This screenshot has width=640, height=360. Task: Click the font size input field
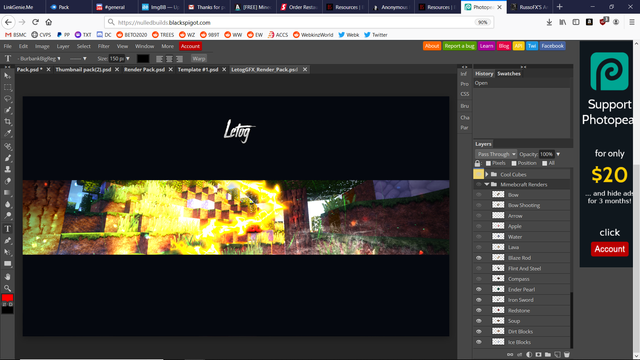tap(116, 59)
